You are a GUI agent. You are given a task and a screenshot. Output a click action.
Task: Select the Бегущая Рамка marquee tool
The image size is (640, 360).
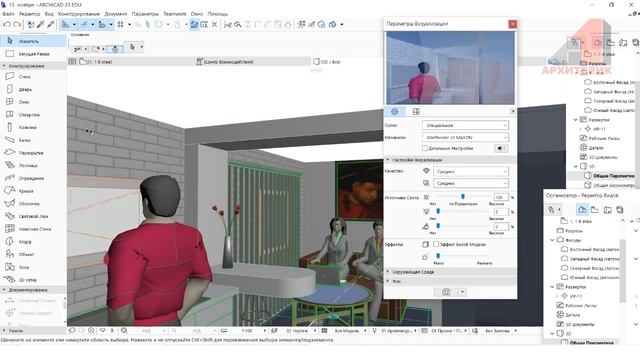[x=33, y=54]
